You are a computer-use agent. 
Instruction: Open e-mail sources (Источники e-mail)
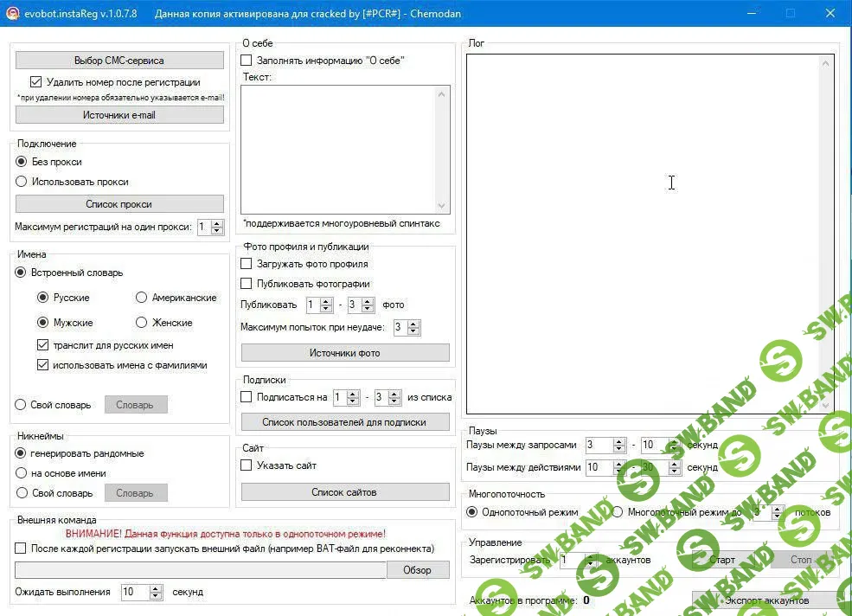(x=119, y=115)
